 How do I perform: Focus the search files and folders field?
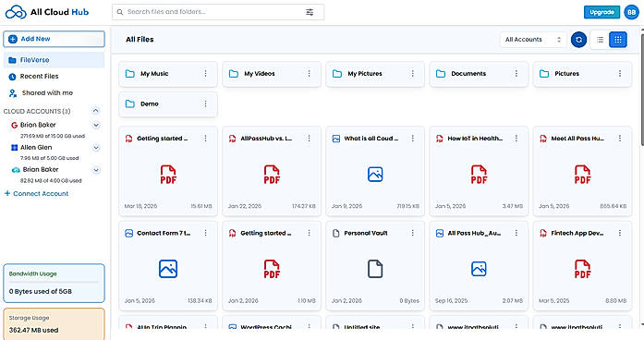tap(218, 12)
